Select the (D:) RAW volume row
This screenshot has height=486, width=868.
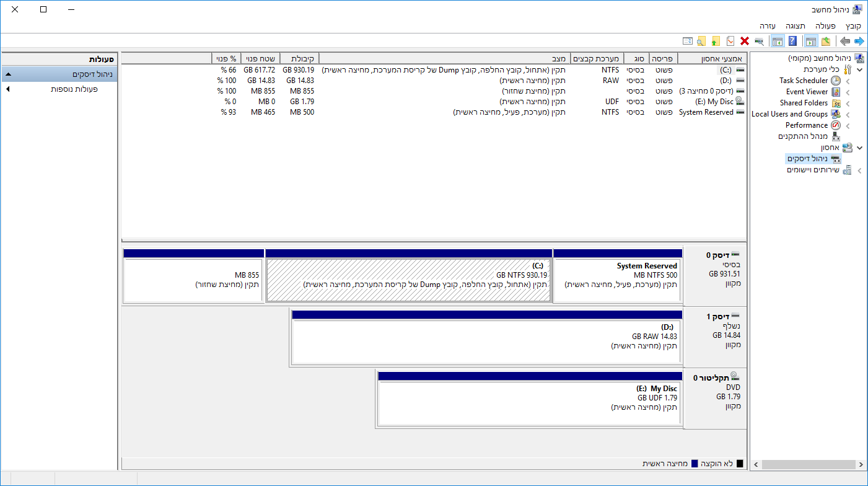pos(434,81)
